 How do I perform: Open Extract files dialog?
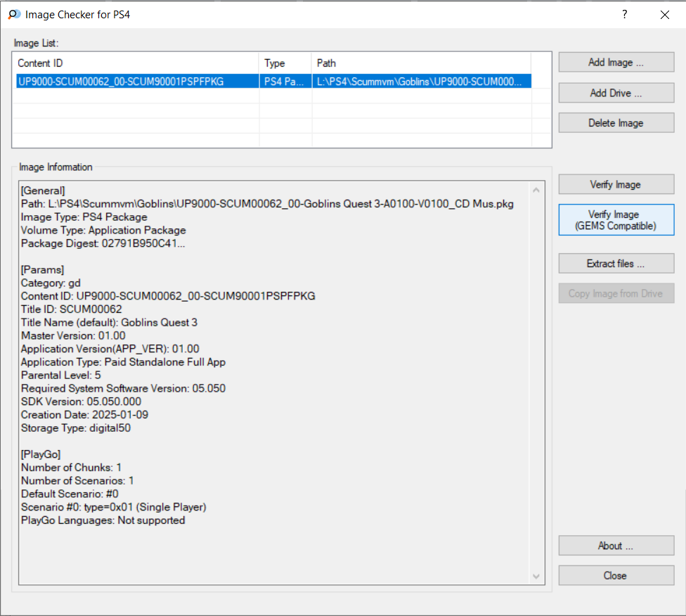coord(616,264)
